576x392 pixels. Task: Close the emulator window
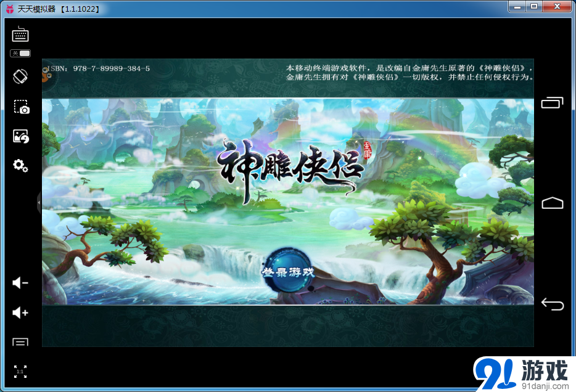[556, 6]
